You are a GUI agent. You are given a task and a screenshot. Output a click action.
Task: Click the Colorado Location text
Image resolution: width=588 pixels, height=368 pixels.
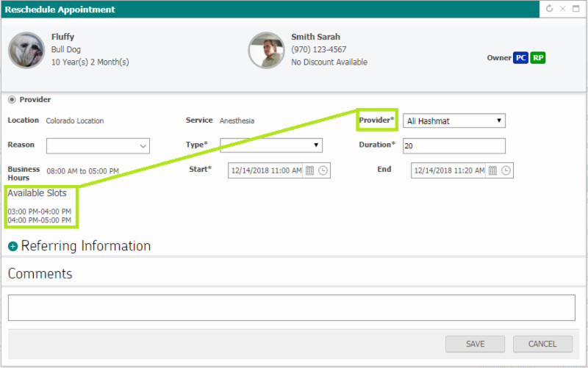tap(75, 120)
